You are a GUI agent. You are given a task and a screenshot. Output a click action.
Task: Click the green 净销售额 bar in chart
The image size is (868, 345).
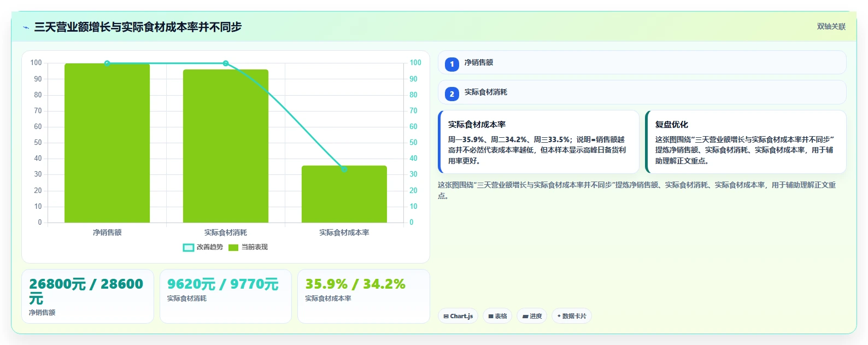[x=107, y=143]
